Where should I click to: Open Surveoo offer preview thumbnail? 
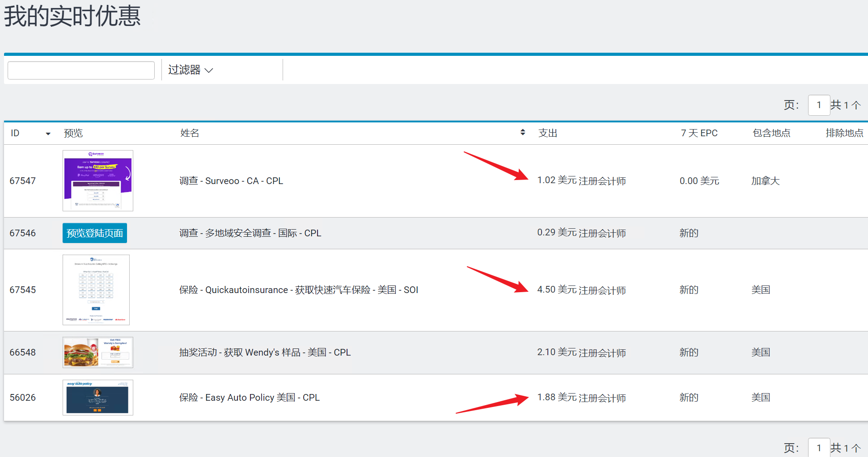tap(98, 180)
